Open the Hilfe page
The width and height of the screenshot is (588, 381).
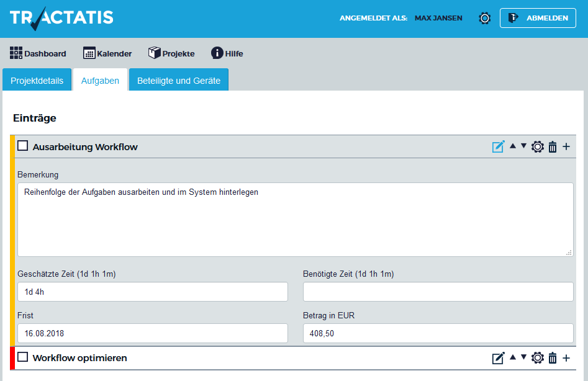(227, 53)
